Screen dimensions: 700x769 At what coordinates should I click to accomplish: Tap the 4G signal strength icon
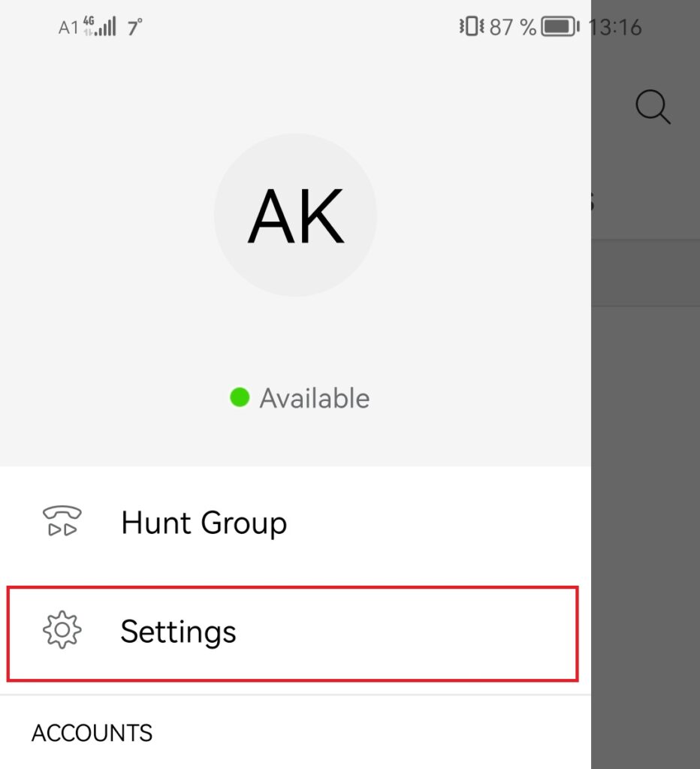point(99,27)
